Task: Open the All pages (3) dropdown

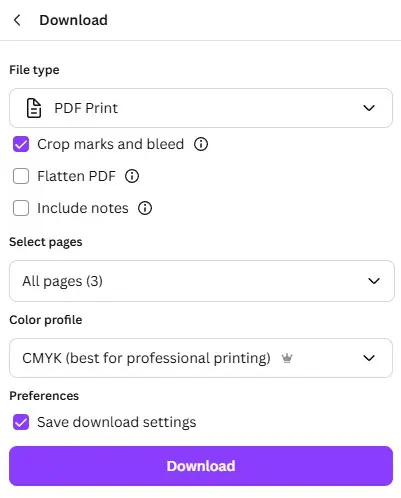Action: tap(202, 281)
